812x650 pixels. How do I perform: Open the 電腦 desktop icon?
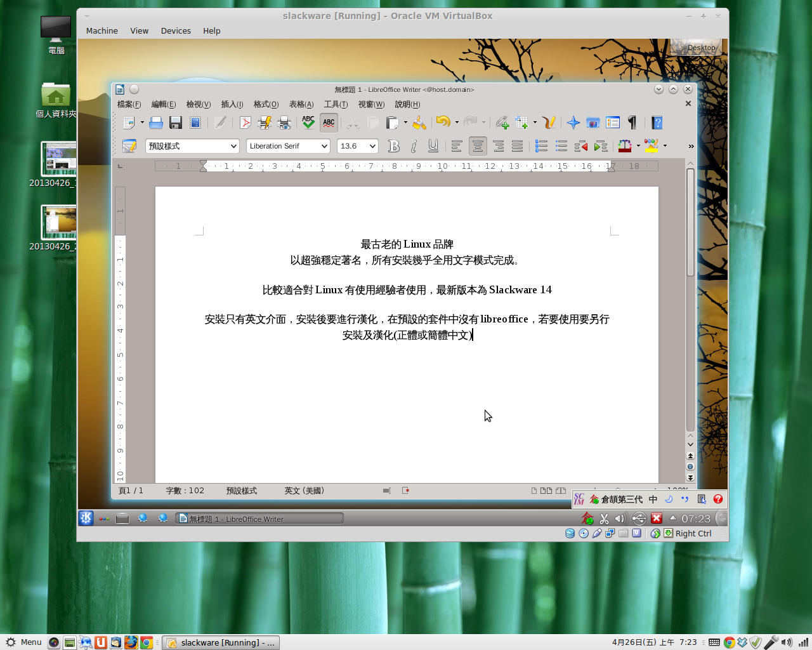[x=56, y=35]
